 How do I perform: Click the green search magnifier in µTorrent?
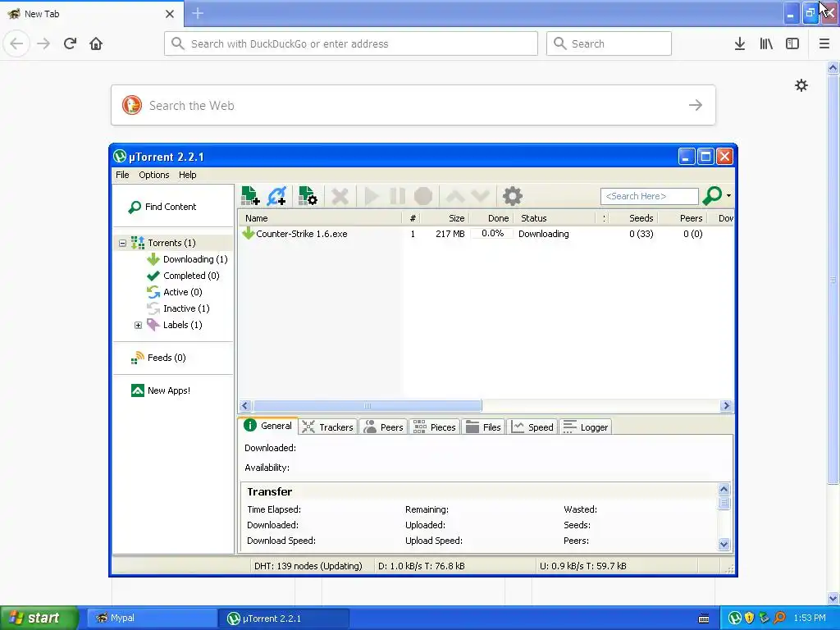[x=713, y=195]
